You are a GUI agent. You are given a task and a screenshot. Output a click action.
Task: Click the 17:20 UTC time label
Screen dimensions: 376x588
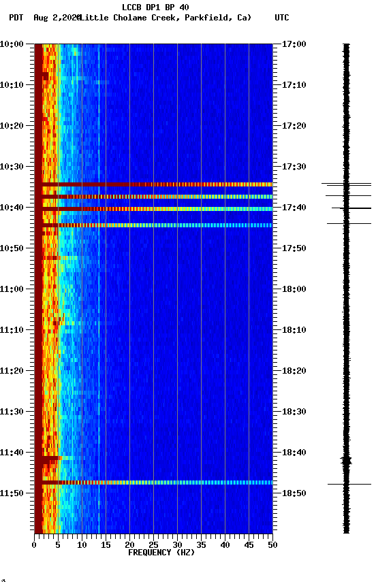pos(294,126)
